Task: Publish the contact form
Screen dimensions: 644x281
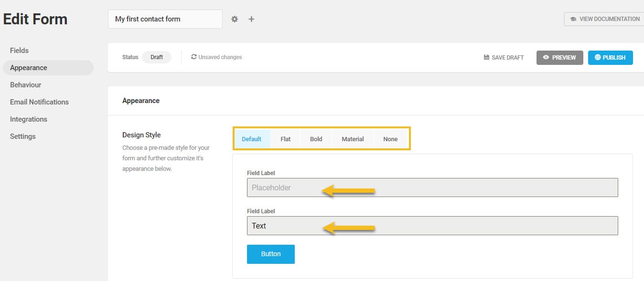Action: click(x=610, y=57)
